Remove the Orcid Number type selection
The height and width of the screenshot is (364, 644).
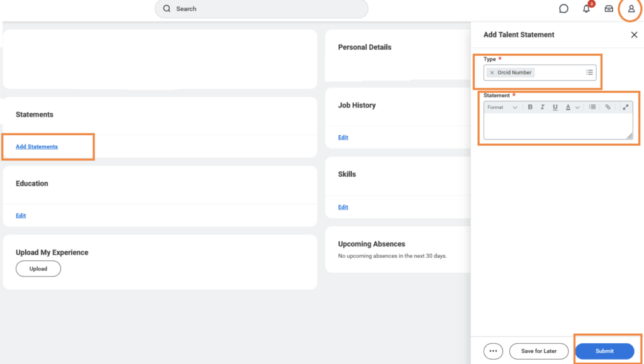coord(492,73)
